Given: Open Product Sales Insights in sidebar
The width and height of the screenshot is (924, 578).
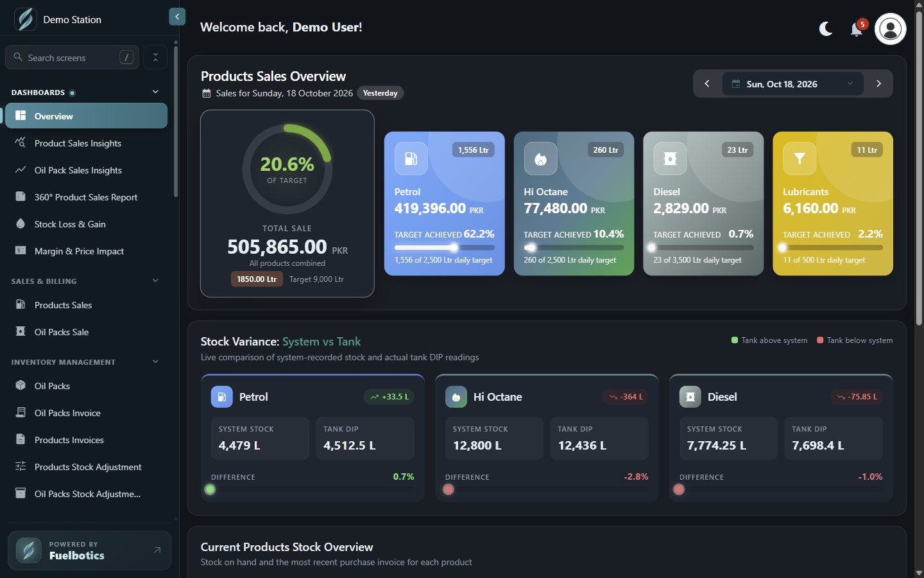Looking at the screenshot, I should tap(86, 143).
